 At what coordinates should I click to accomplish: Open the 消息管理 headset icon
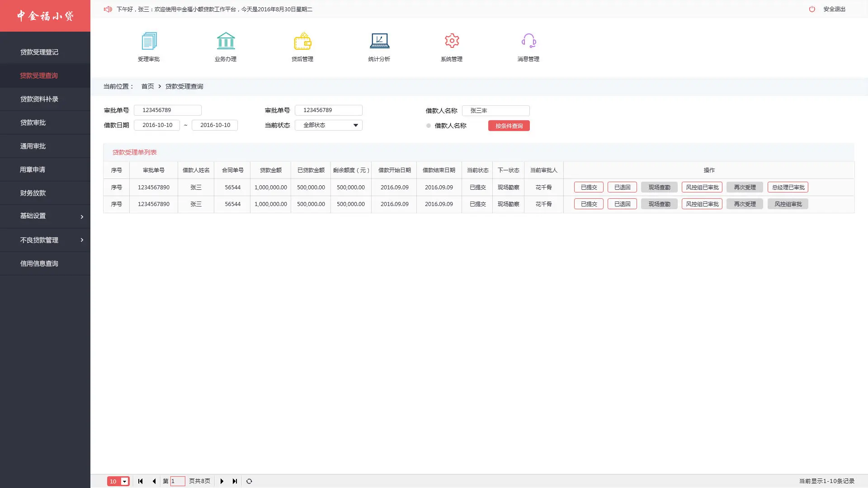coord(528,41)
